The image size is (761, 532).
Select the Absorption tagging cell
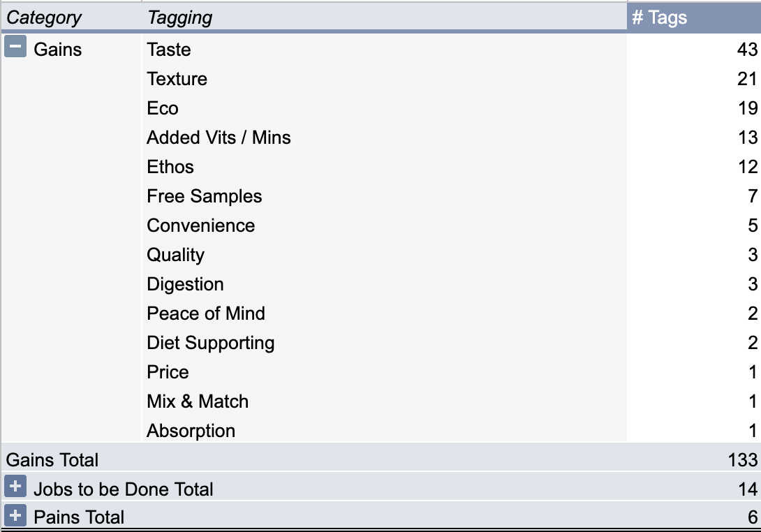point(191,431)
